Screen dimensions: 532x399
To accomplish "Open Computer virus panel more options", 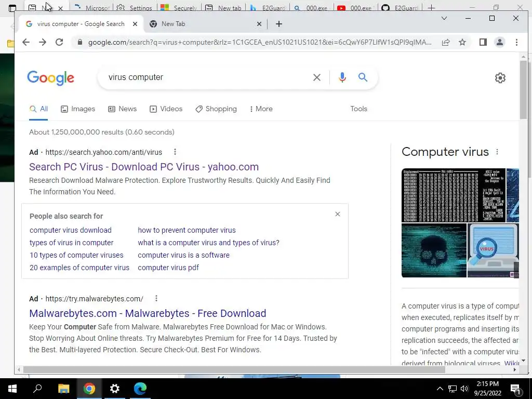I will (x=497, y=152).
